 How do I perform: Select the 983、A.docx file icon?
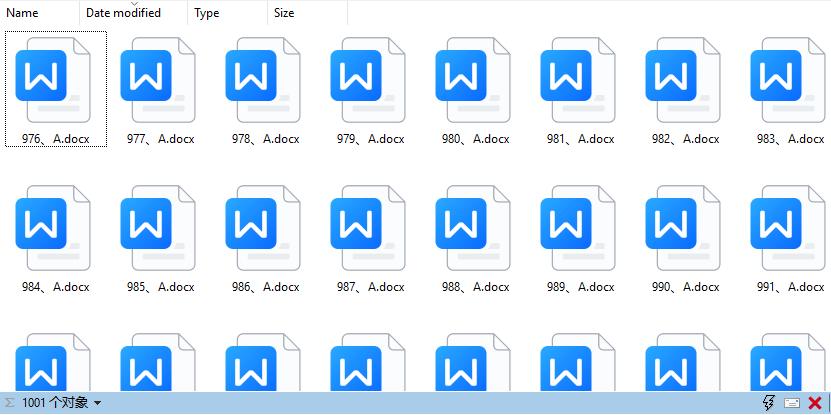788,80
